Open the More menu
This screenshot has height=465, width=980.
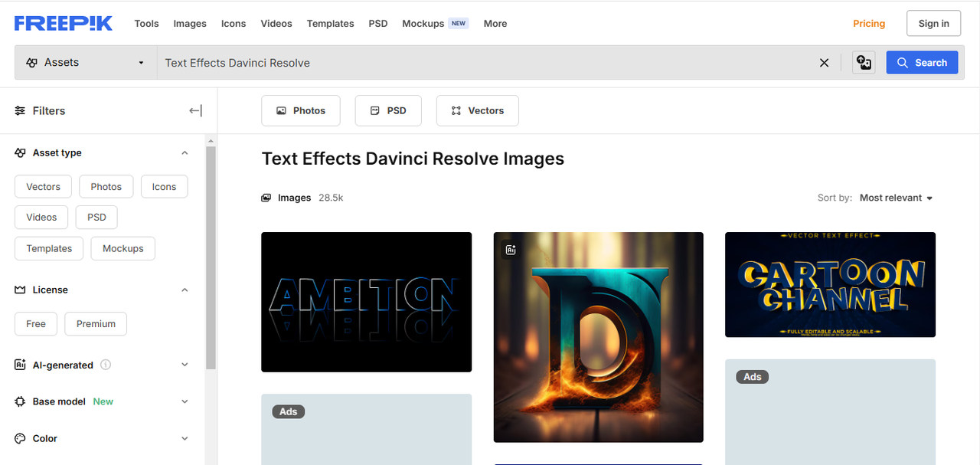[495, 24]
